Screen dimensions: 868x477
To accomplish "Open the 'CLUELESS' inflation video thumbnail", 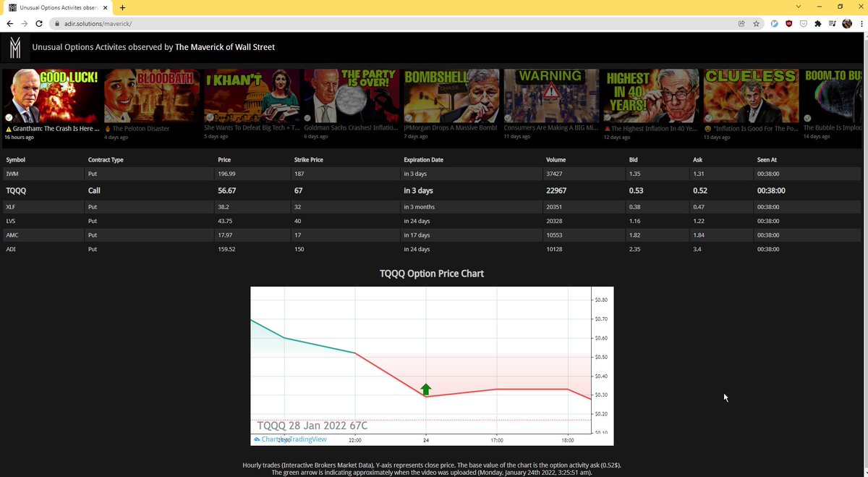I will coord(751,96).
